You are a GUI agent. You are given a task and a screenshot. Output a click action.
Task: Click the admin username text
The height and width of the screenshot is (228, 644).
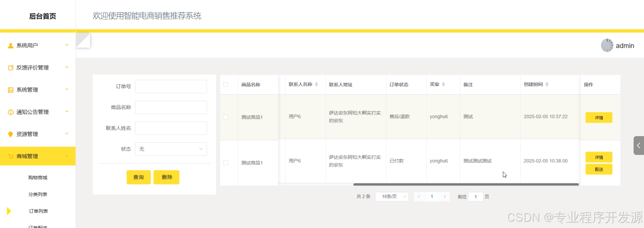pyautogui.click(x=625, y=46)
